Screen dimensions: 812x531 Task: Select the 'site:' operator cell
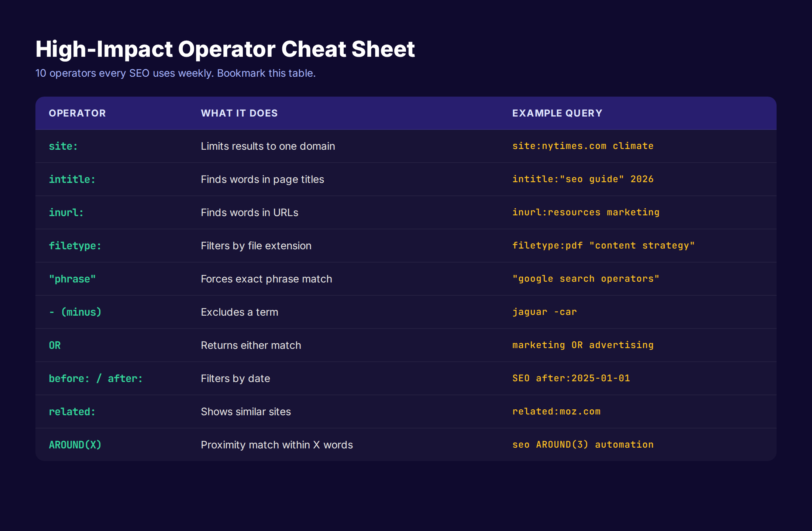click(63, 146)
